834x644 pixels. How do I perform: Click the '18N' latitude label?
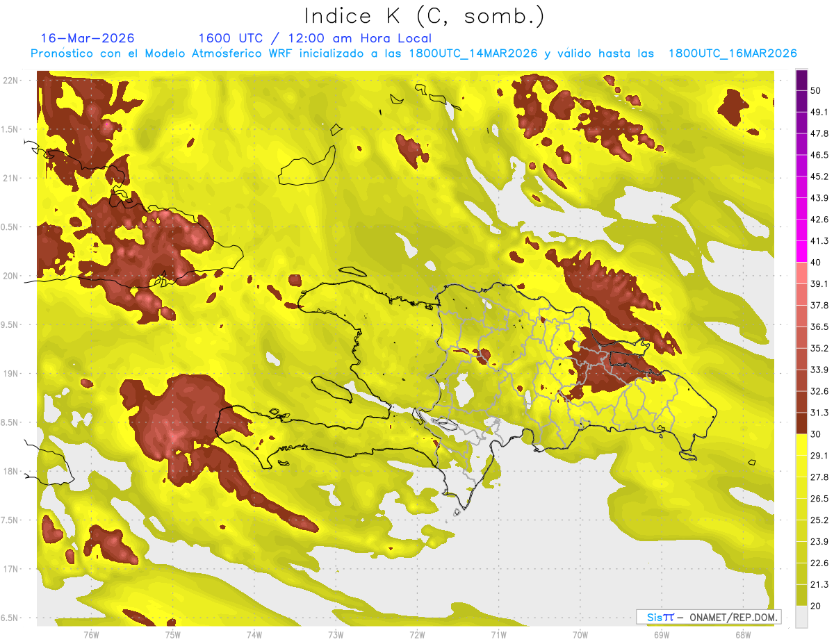click(10, 471)
